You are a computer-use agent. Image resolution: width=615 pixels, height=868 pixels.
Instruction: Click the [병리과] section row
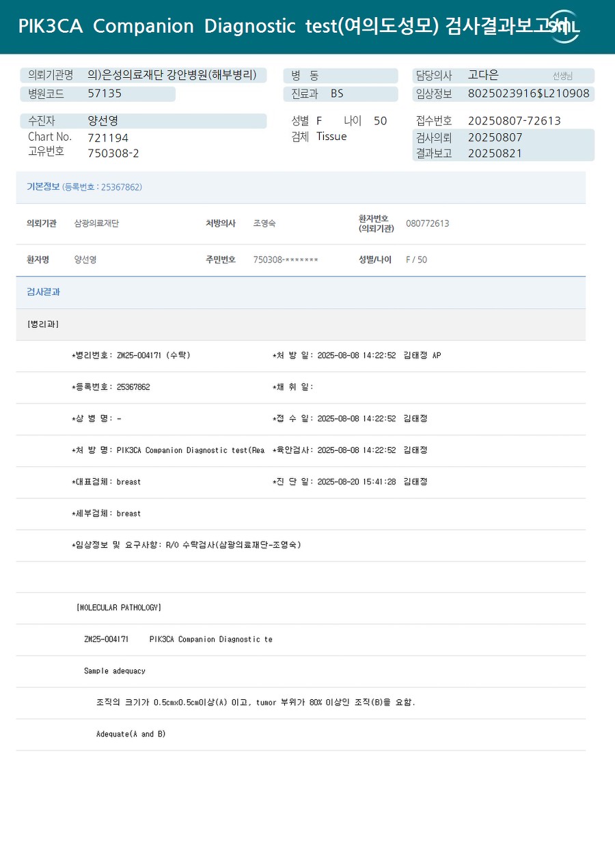(x=301, y=324)
